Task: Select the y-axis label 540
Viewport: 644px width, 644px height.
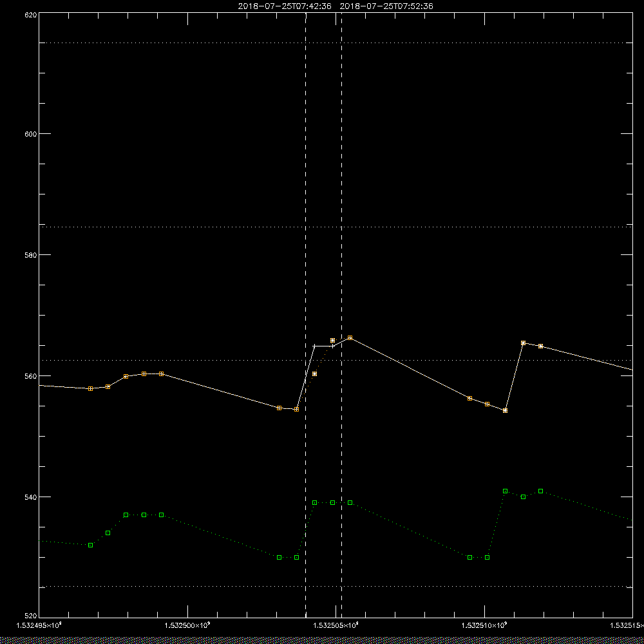Action: tap(31, 497)
